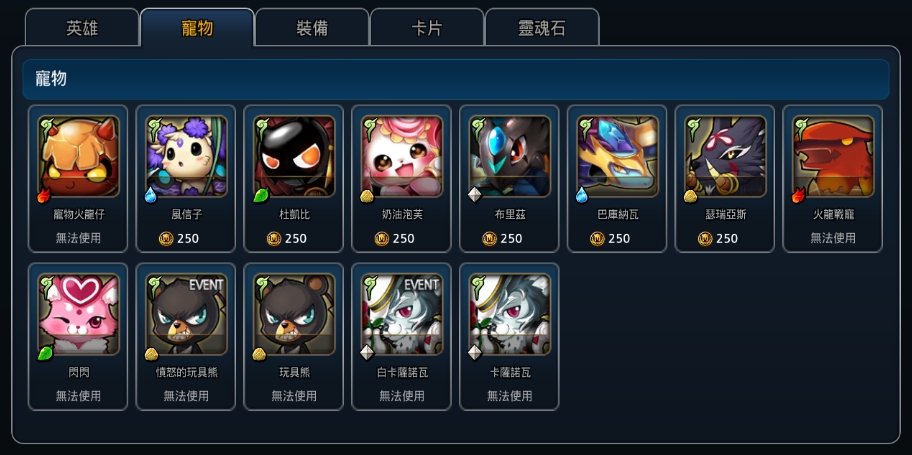The image size is (912, 455).
Task: Select the pink 奶油泡芙 pet icon
Action: (x=402, y=156)
